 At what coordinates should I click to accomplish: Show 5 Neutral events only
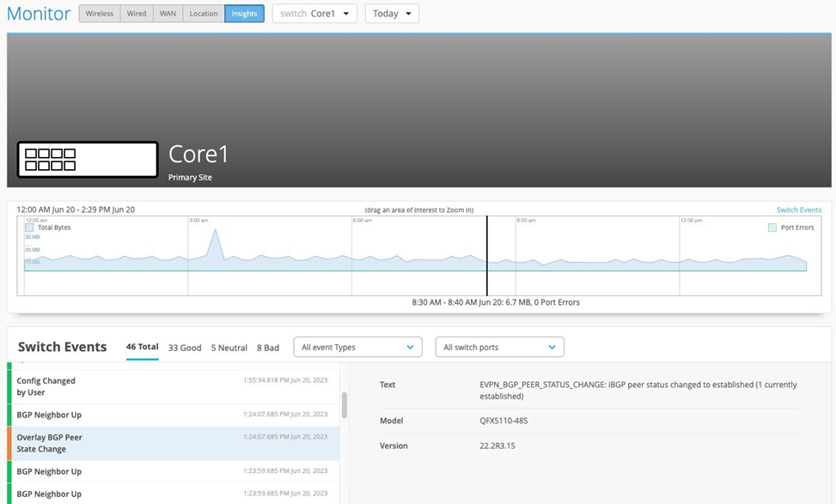(229, 348)
